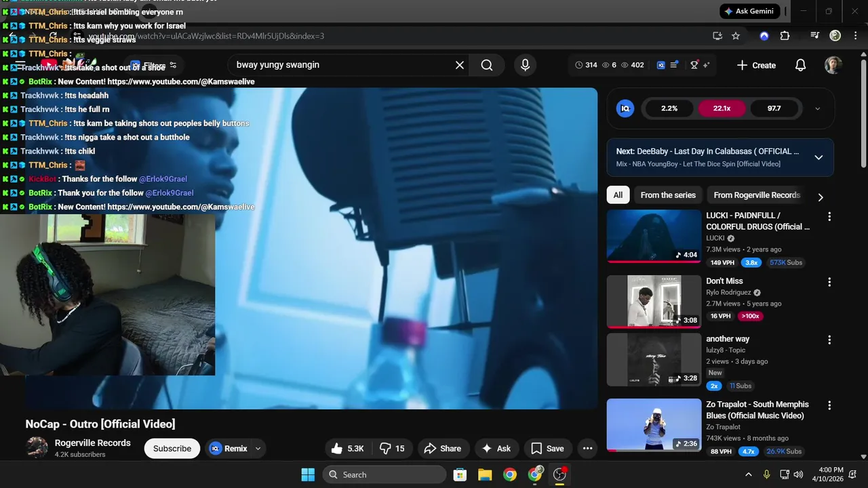Screen dimensions: 868x488
Task: Open options for LUCKI - PAIDNFULL video
Action: [829, 216]
